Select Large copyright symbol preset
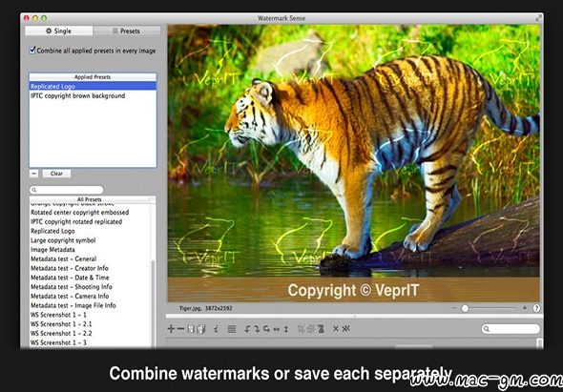The width and height of the screenshot is (563, 392). 90,240
